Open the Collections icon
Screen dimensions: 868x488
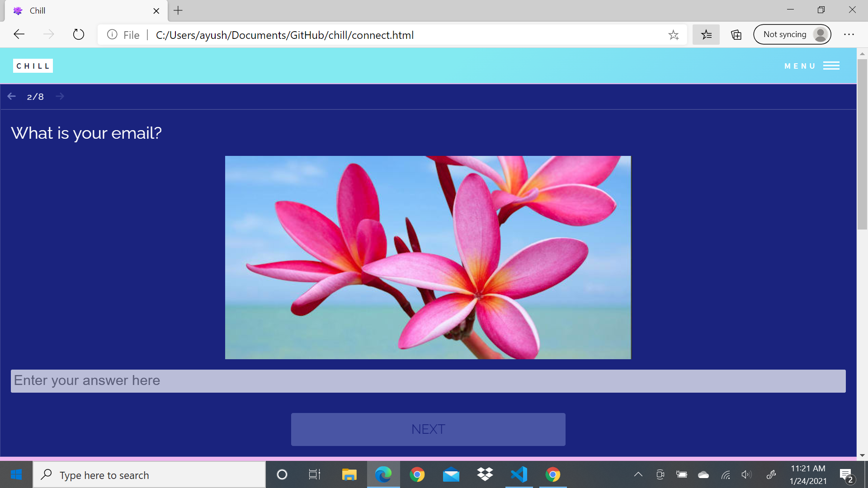pyautogui.click(x=736, y=35)
